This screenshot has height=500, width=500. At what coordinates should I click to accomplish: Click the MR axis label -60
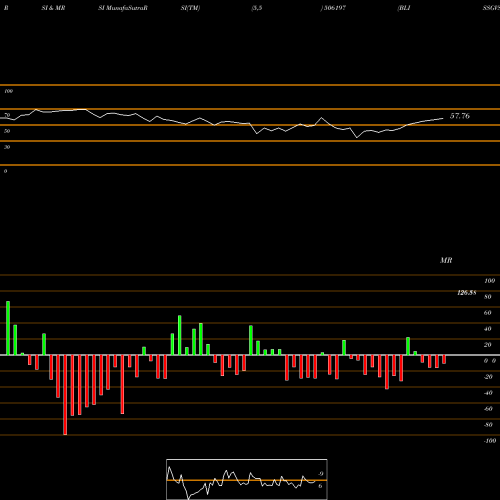[x=488, y=409]
